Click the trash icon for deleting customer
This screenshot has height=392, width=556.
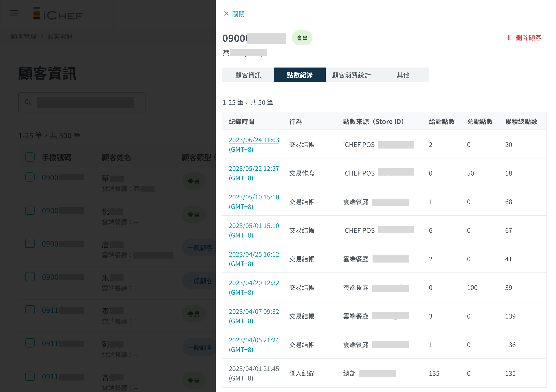click(x=510, y=38)
